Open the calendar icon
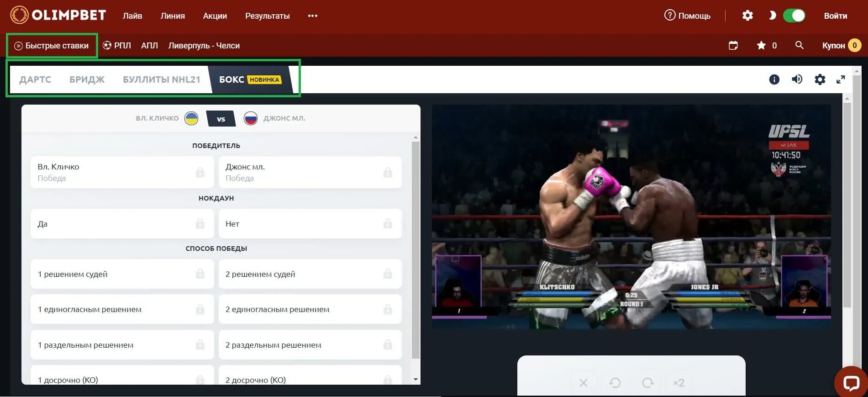Image resolution: width=868 pixels, height=397 pixels. pyautogui.click(x=733, y=45)
